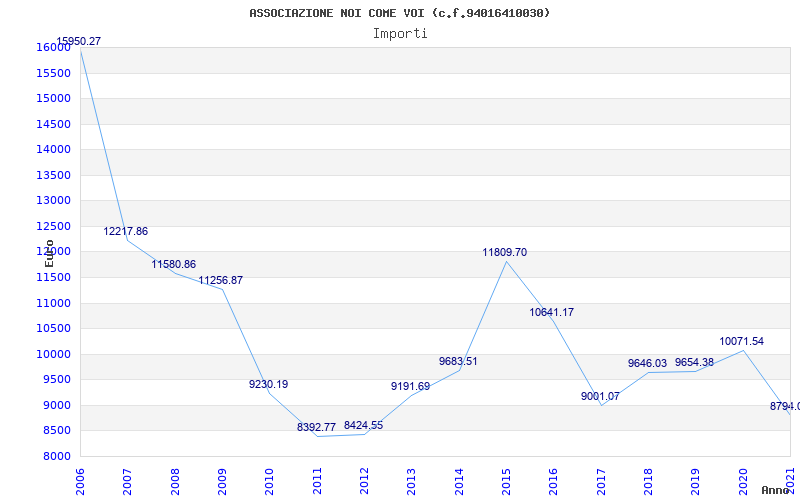Click x-axis year 2010
This screenshot has width=800, height=500.
coord(269,482)
